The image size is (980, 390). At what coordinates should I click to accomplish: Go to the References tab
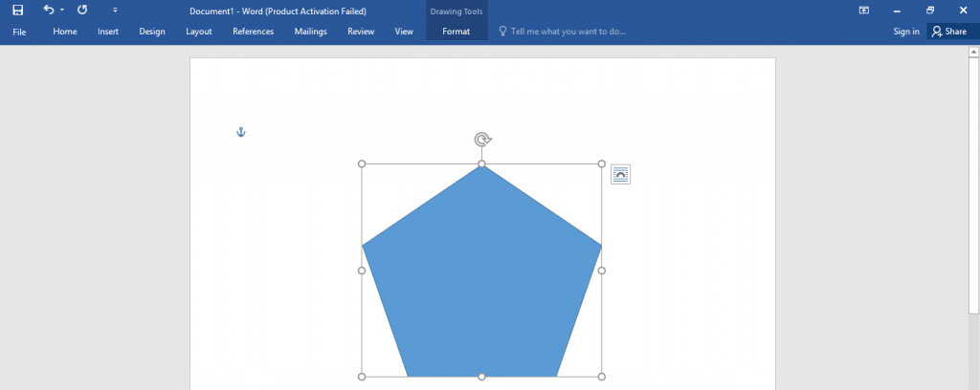[x=253, y=32]
